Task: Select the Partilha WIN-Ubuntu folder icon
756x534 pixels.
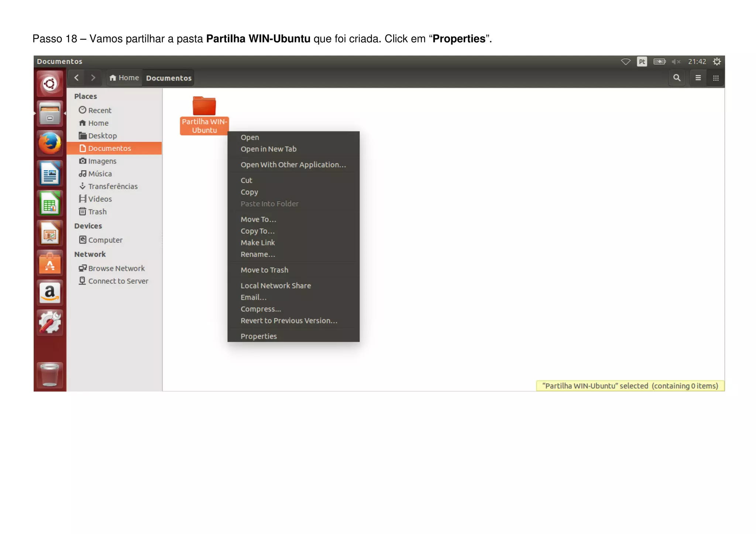Action: click(x=204, y=106)
